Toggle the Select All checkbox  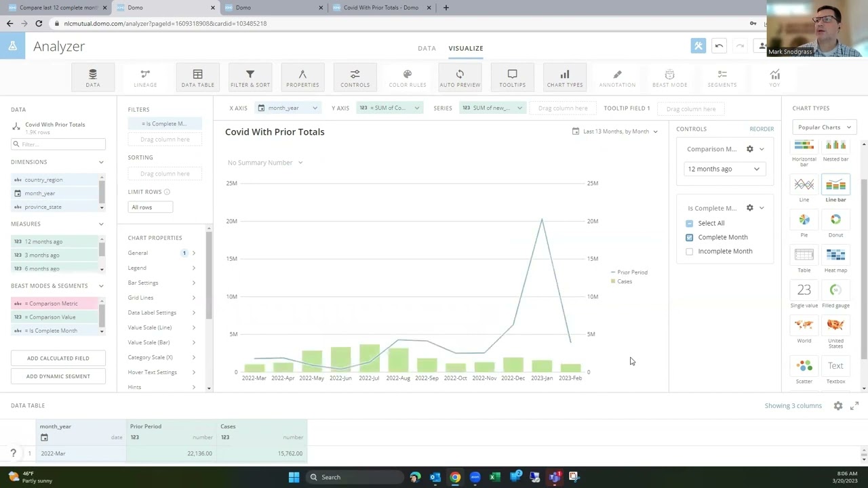(x=690, y=223)
